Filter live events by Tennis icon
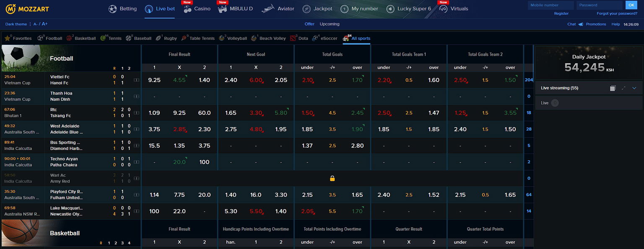 point(104,38)
